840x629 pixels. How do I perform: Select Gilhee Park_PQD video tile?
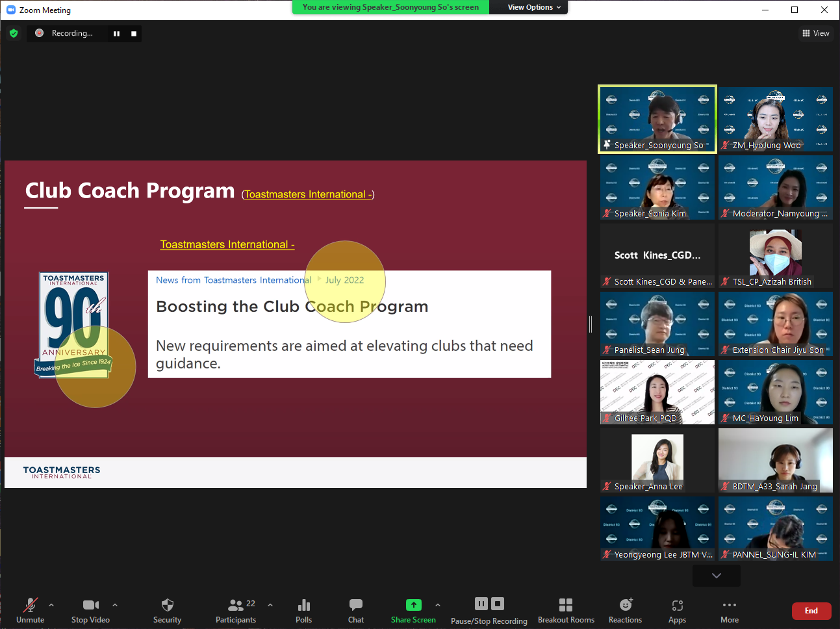pos(657,392)
